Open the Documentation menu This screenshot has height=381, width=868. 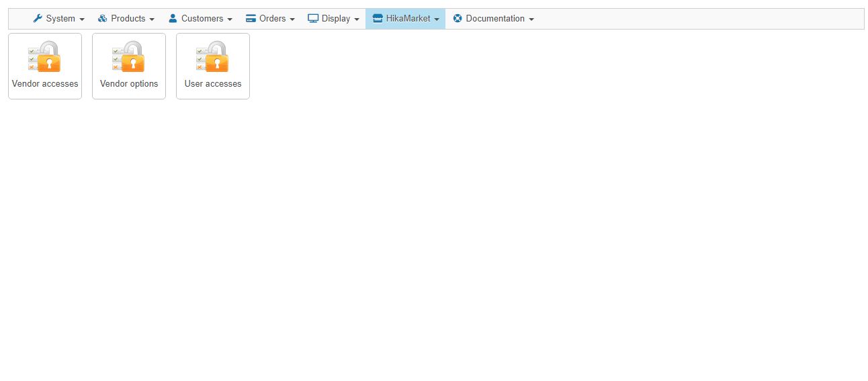pos(493,19)
